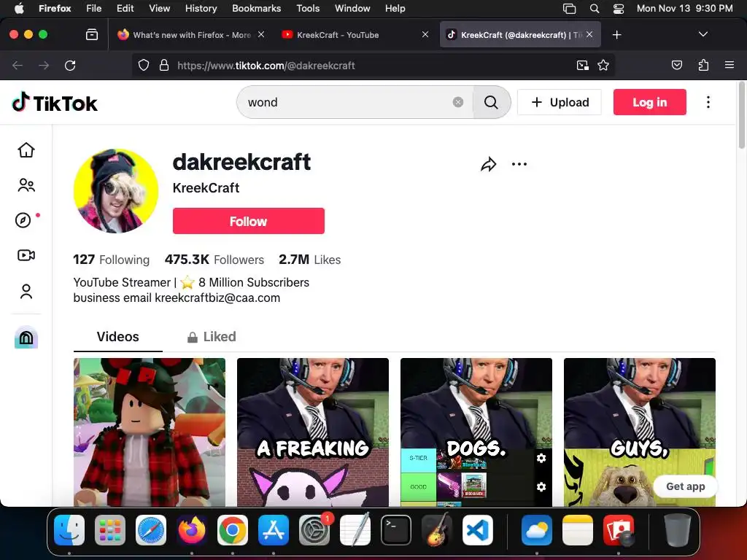Click the Upload button

(560, 102)
